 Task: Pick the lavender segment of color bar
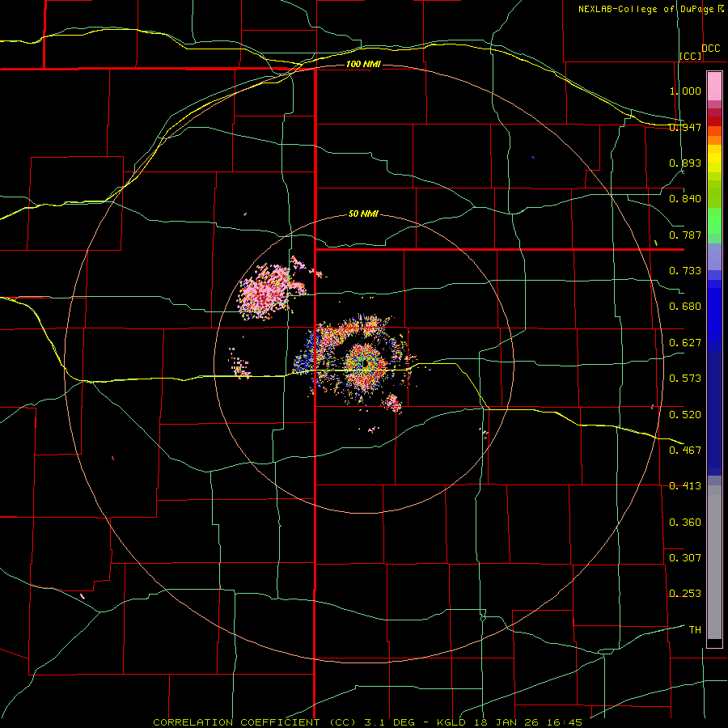(714, 256)
